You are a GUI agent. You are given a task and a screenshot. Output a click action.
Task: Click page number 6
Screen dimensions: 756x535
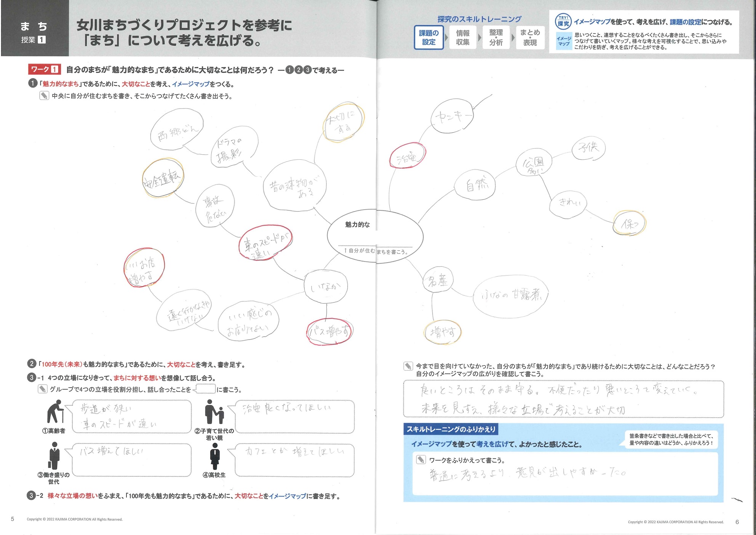(x=737, y=522)
